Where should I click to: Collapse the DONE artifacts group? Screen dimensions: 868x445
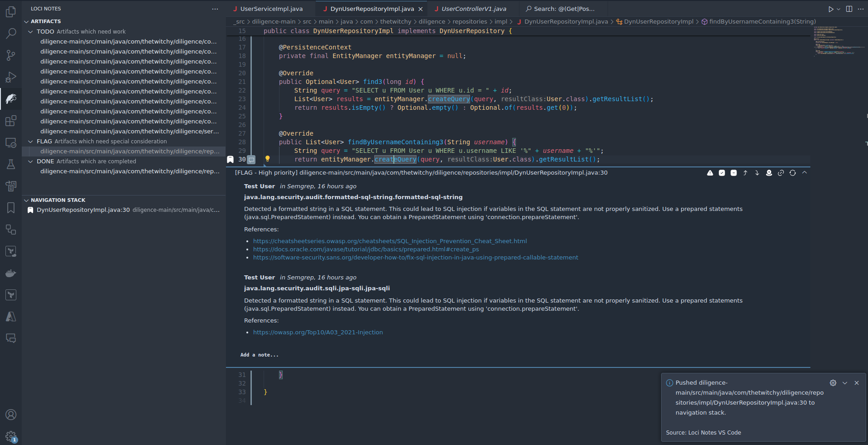point(30,161)
